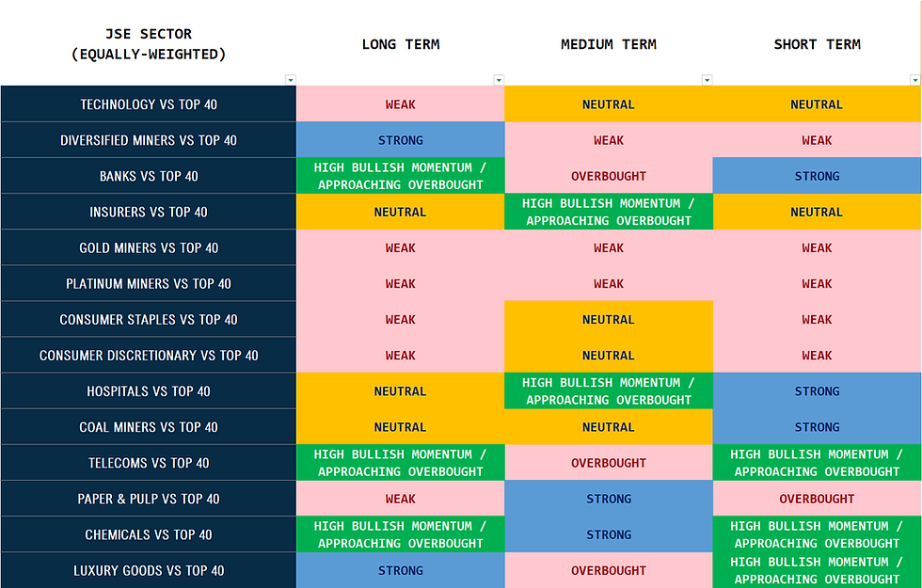Click the CHEMICALS VS TOP 40 row label
Viewport: 922px width, 588px height.
pos(149,534)
